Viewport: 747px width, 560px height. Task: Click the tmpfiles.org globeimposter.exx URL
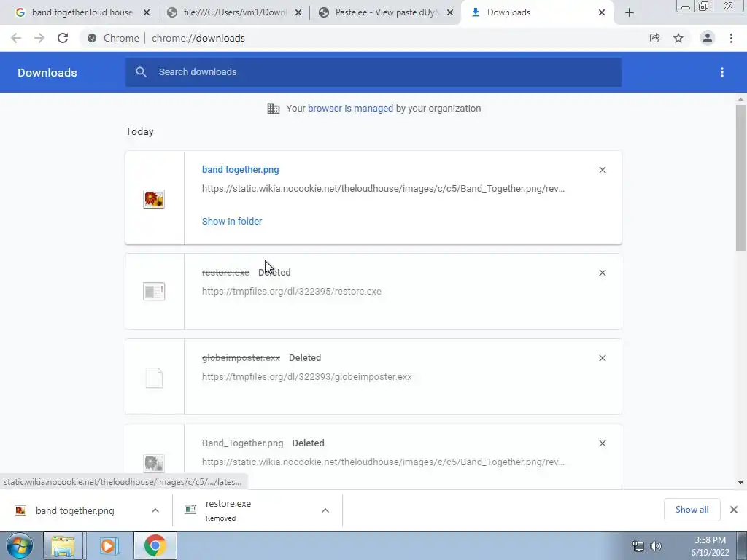[307, 377]
